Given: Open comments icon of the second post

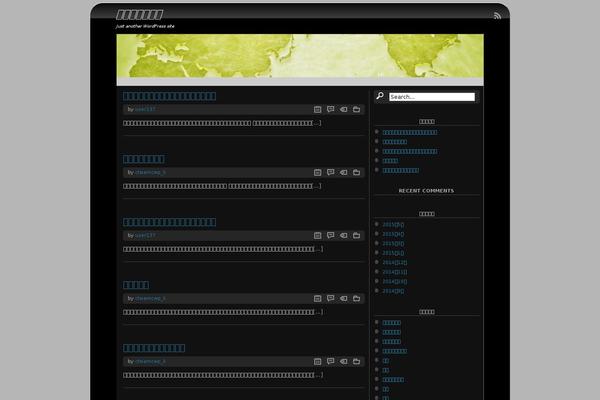Looking at the screenshot, I should point(331,173).
